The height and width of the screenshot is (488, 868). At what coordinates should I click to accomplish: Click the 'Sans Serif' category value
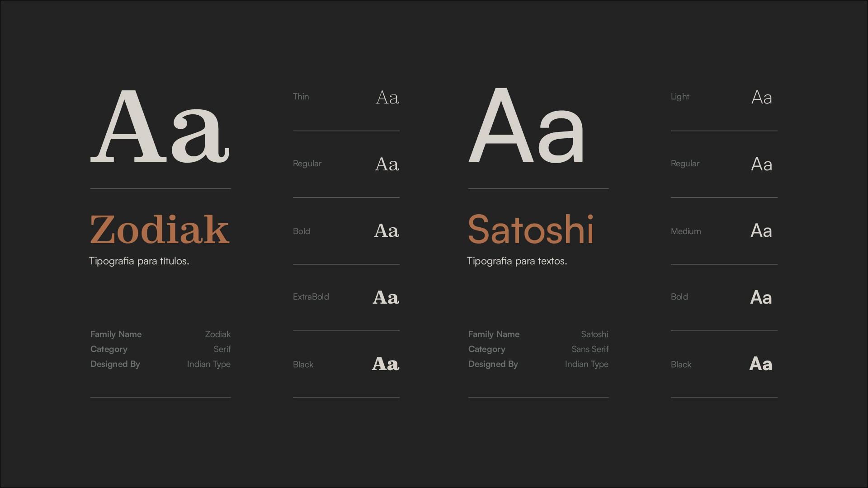pyautogui.click(x=590, y=349)
